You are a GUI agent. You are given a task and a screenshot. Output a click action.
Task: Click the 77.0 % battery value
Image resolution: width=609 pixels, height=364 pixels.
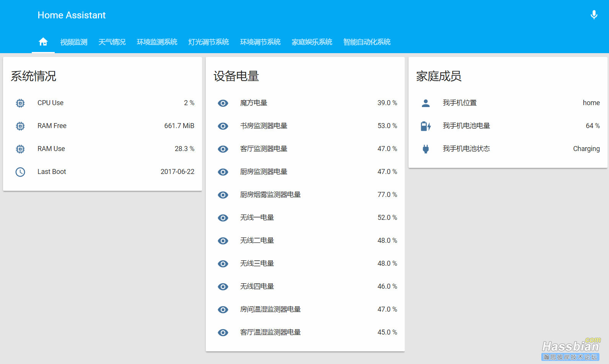point(387,195)
